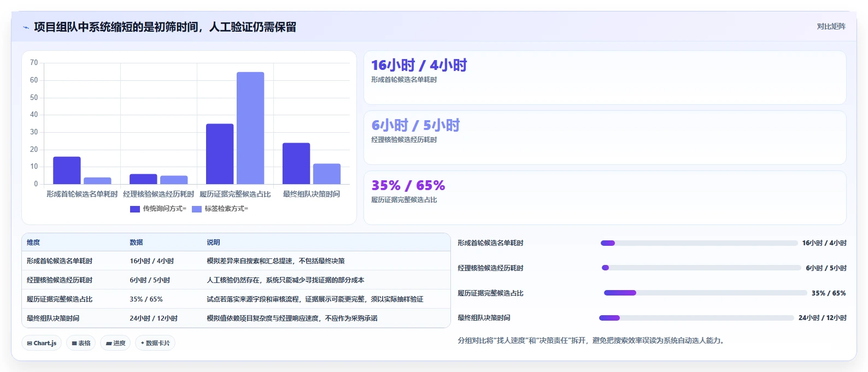Select table cell 形成首轮候选名单耗时
Viewport: 868px width, 372px height.
pyautogui.click(x=60, y=261)
